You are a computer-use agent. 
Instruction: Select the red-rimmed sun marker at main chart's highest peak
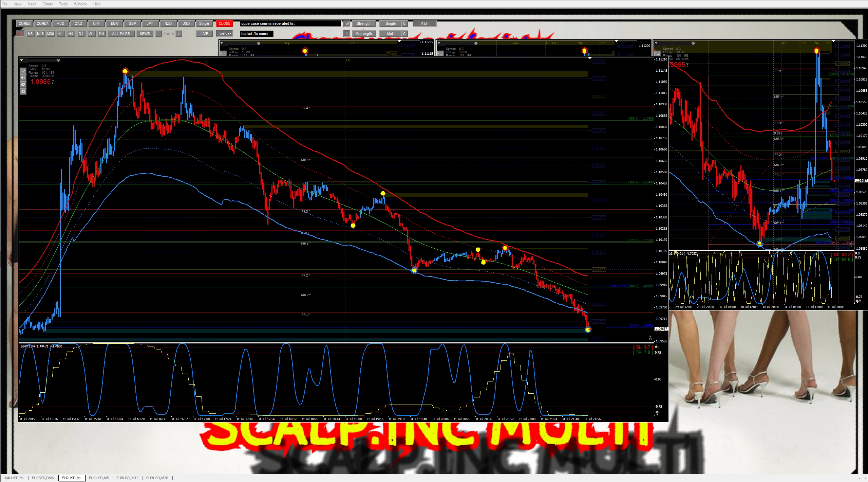(x=125, y=71)
